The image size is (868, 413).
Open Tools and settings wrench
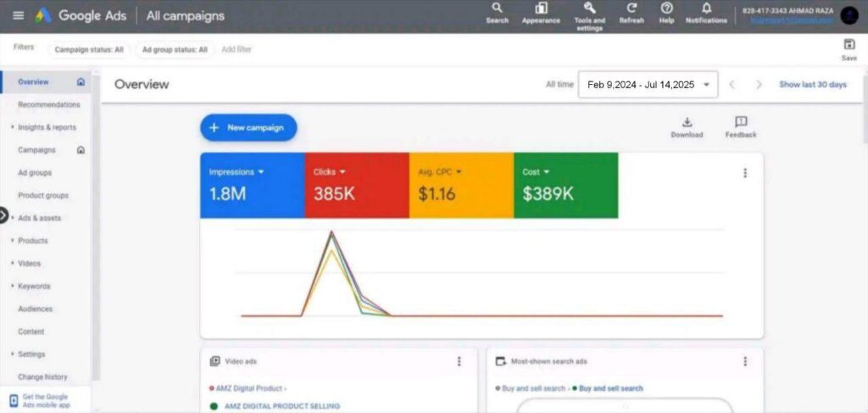pos(589,8)
